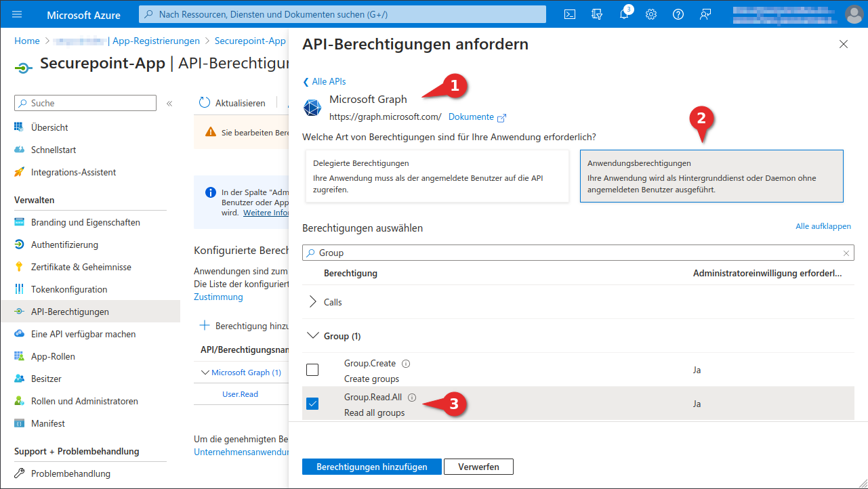This screenshot has height=489, width=868.
Task: Open Problembehandlung in the sidebar
Action: pos(70,473)
